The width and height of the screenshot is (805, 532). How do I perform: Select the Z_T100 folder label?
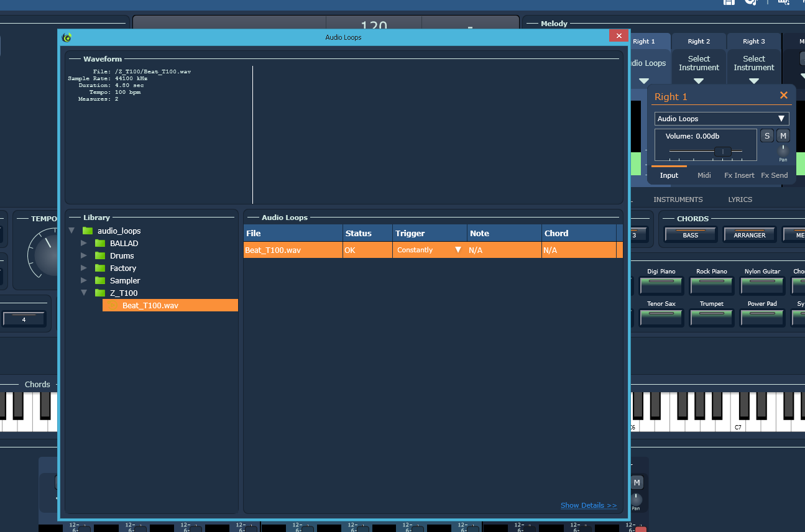[x=124, y=293]
